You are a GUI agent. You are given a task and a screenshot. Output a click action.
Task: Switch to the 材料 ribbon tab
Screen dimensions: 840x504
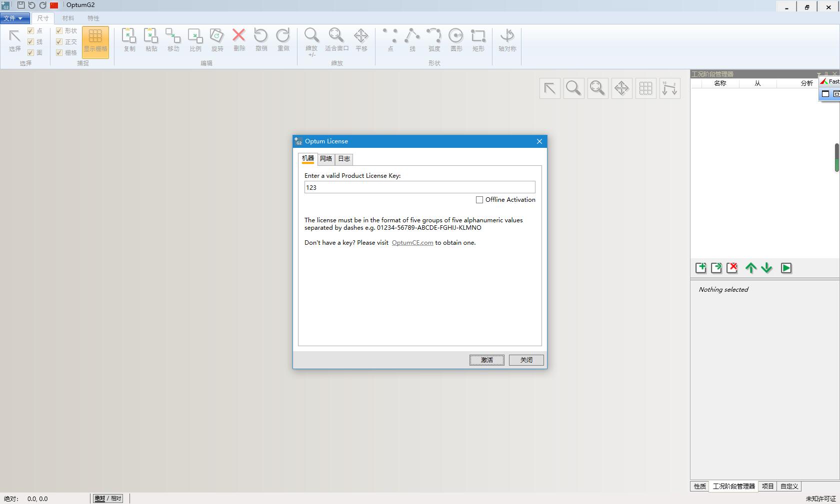68,18
